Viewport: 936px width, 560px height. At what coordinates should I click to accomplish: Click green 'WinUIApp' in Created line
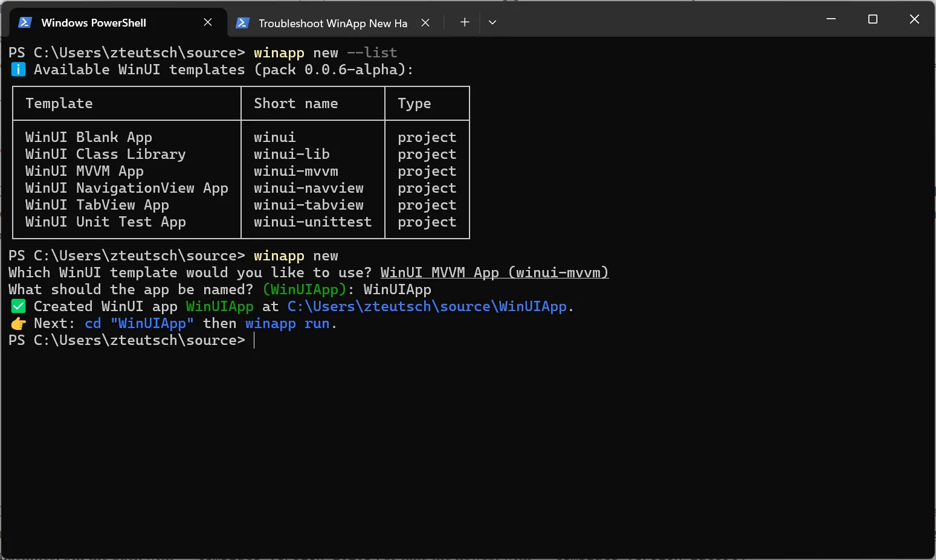coord(219,306)
